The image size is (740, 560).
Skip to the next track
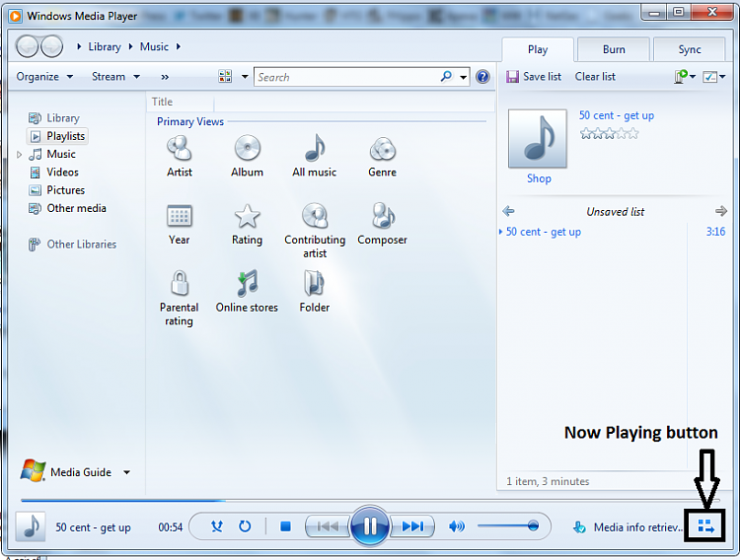tap(412, 526)
